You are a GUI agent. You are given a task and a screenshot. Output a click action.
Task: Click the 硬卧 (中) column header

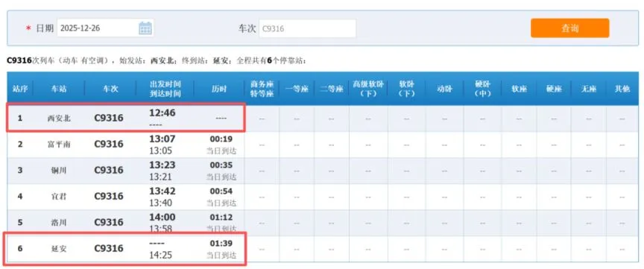(x=482, y=89)
